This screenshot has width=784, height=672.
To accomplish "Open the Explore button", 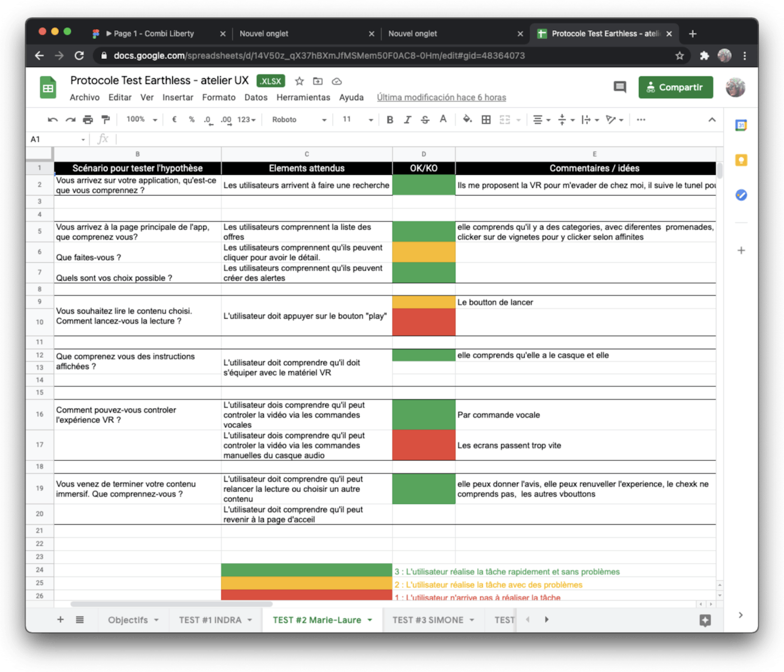I will pyautogui.click(x=705, y=620).
